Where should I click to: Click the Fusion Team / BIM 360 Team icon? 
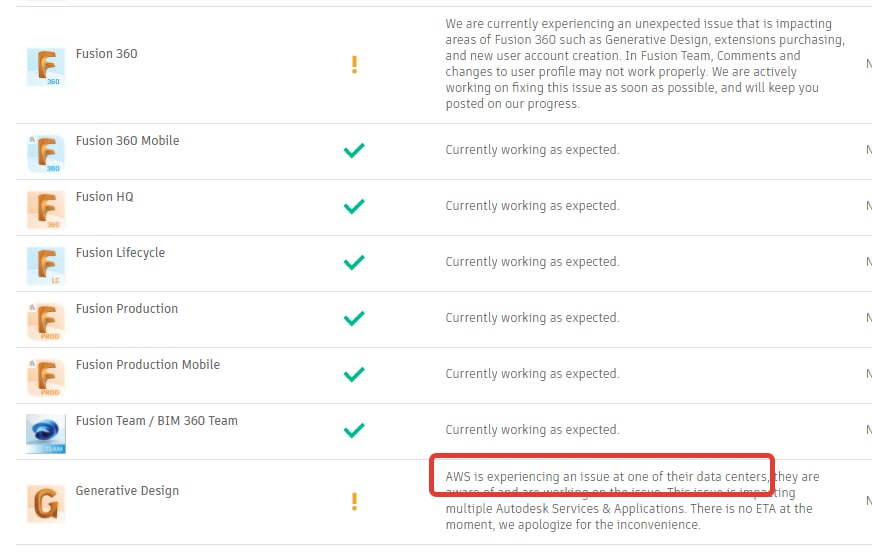tap(45, 434)
